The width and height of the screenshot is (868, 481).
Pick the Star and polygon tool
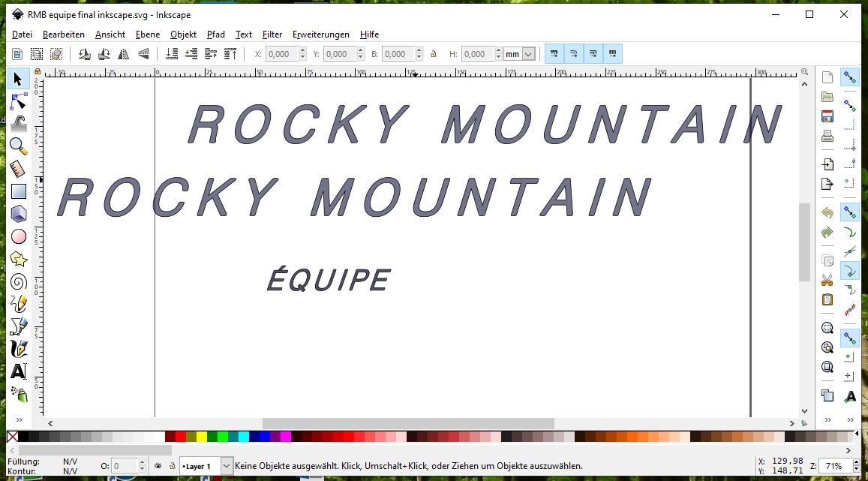point(18,260)
